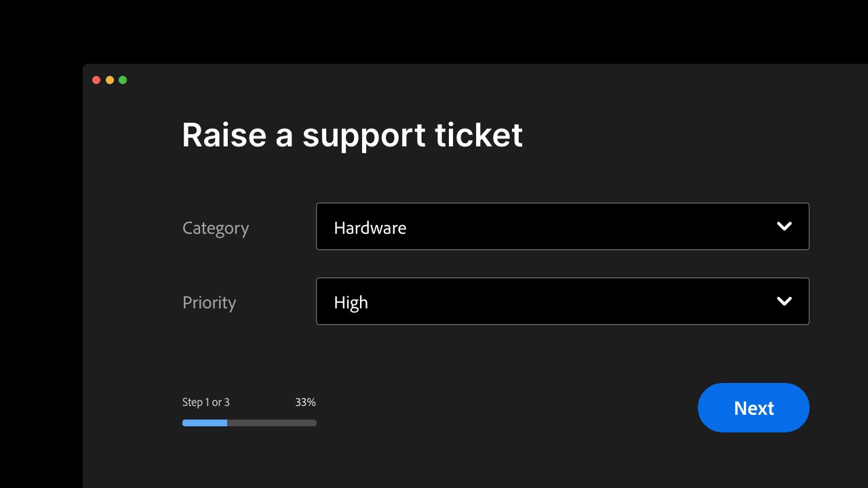Click the "Step 1 or 3" label
Viewport: 868px width, 488px height.
(x=206, y=403)
